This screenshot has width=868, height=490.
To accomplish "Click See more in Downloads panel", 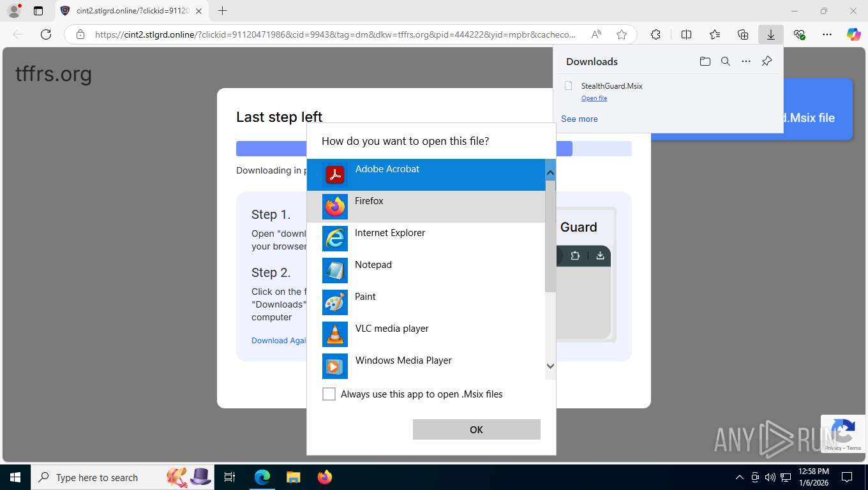I will (580, 119).
